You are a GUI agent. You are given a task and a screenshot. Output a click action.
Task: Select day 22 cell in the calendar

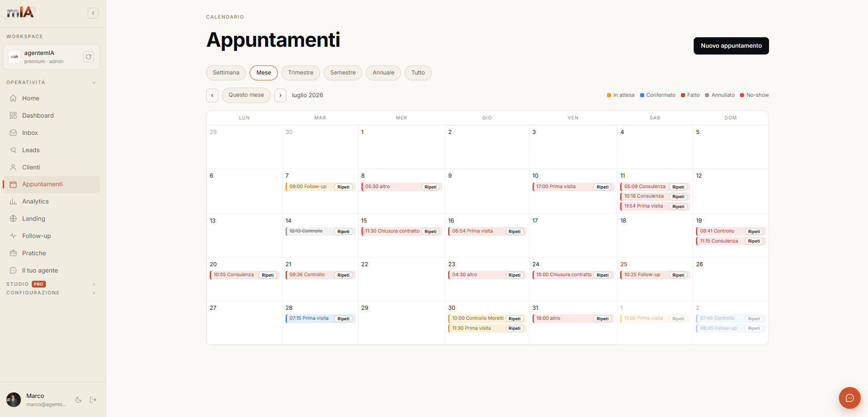pos(402,279)
